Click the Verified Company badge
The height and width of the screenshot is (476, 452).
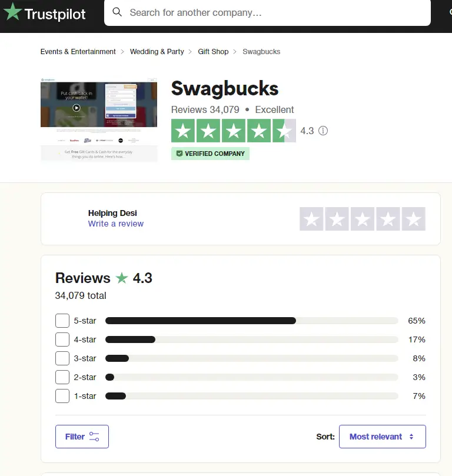tap(210, 154)
